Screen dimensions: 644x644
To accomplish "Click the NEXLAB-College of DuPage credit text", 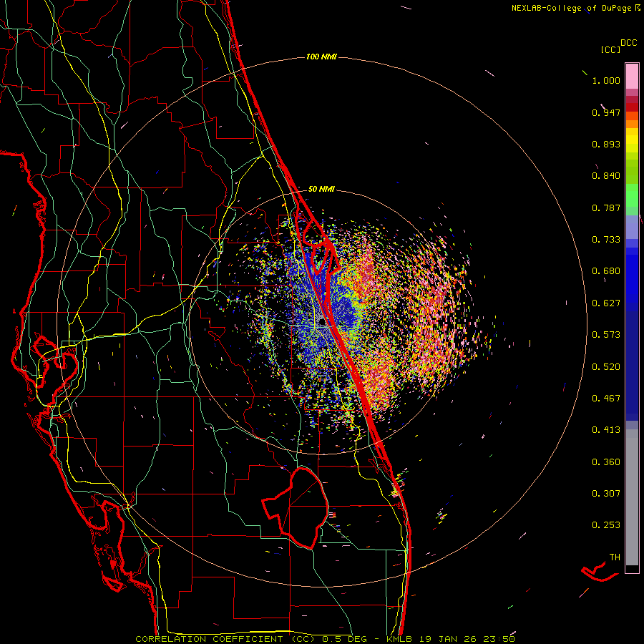I will pyautogui.click(x=571, y=8).
